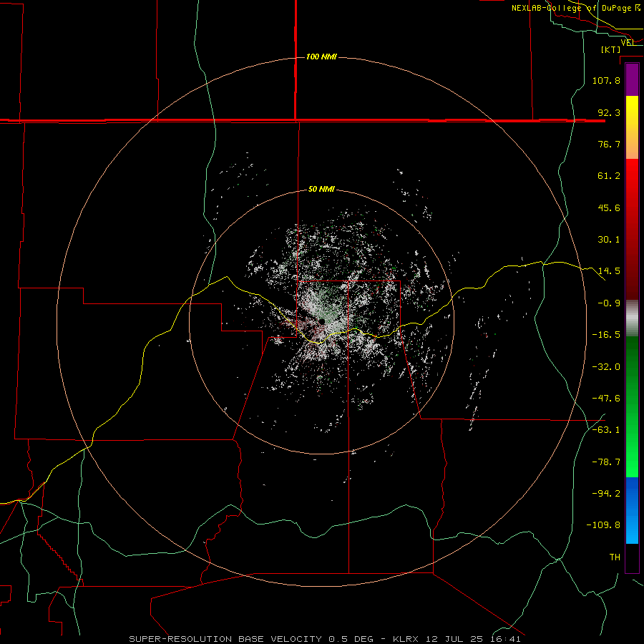
Task: Select the 45.6 legend value
Action: pyautogui.click(x=609, y=208)
